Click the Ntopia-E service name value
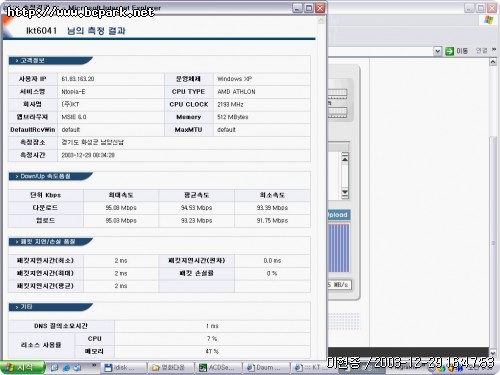 tap(73, 91)
